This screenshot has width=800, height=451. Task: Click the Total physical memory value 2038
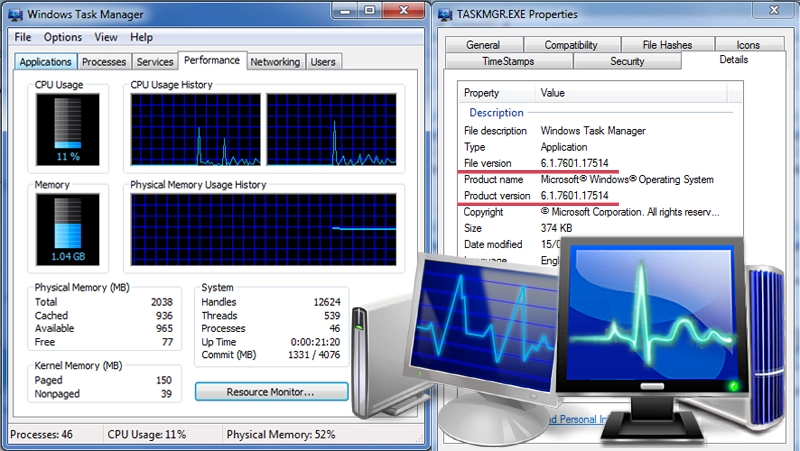(162, 302)
